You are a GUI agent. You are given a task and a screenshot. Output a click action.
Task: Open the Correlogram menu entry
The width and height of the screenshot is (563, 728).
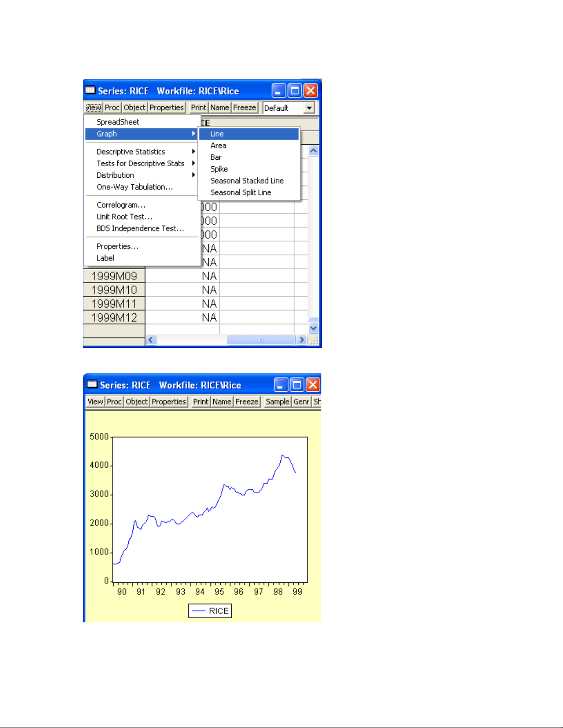(x=142, y=205)
